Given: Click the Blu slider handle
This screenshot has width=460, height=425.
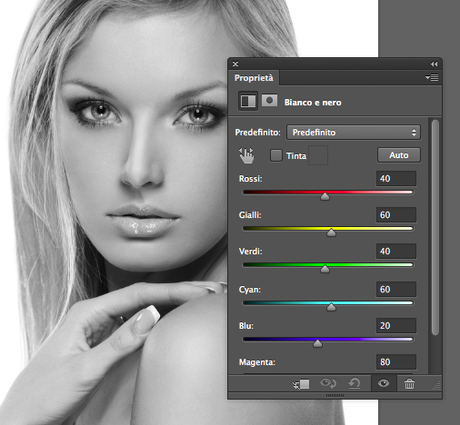Looking at the screenshot, I should (x=318, y=343).
